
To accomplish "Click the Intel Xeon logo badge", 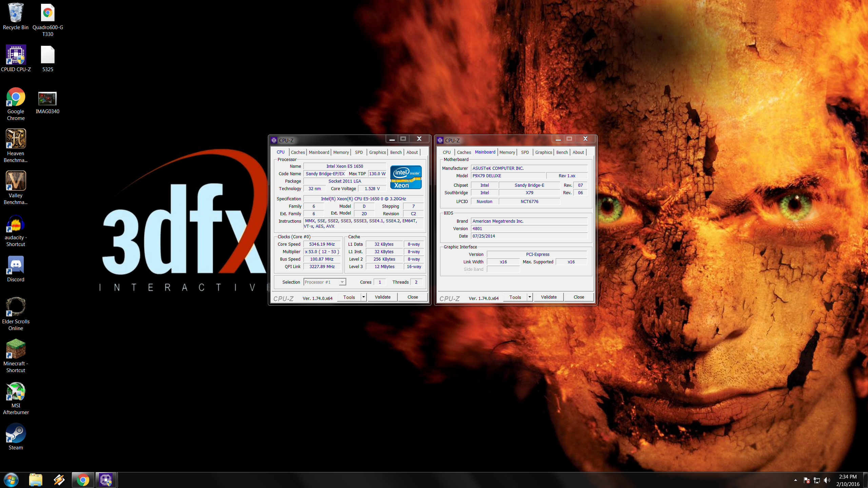I will click(x=406, y=177).
